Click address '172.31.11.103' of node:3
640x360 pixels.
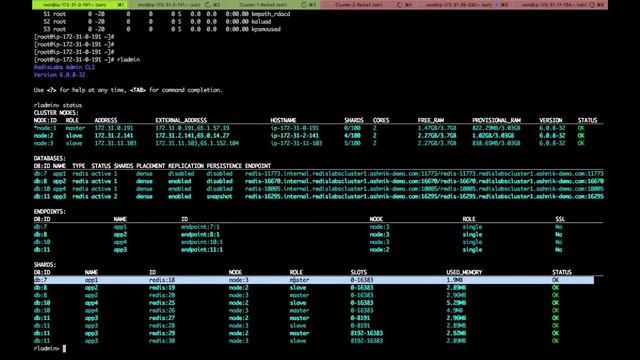(116, 143)
